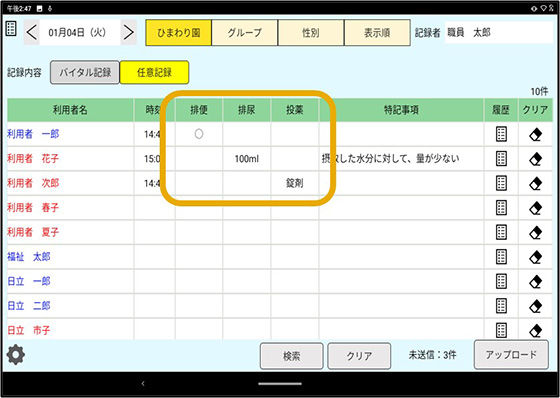Click 排便 column header
Image resolution: width=560 pixels, height=398 pixels.
tap(199, 110)
